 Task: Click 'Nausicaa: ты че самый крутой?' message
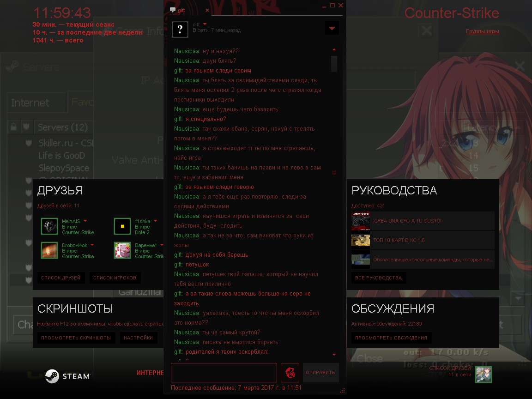[217, 332]
